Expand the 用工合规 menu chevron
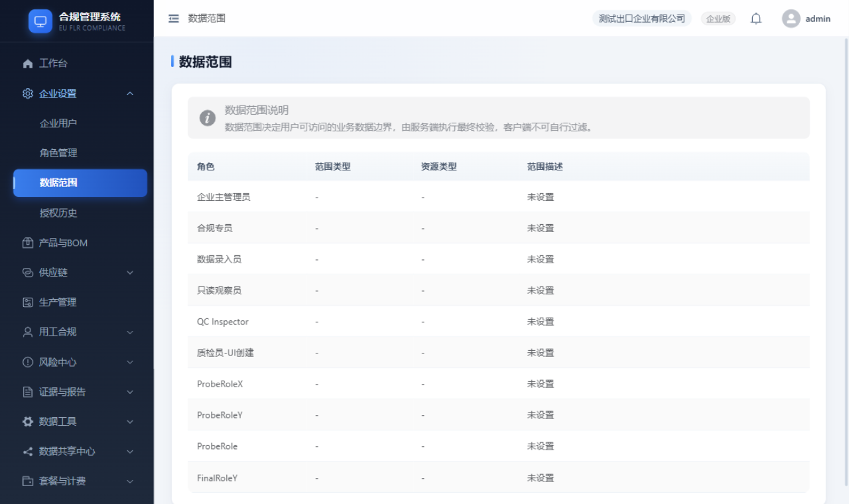Screen dimensions: 849x504 130,332
